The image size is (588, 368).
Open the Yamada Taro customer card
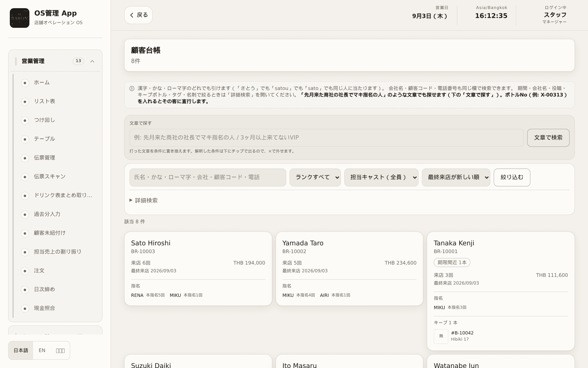[x=349, y=268]
